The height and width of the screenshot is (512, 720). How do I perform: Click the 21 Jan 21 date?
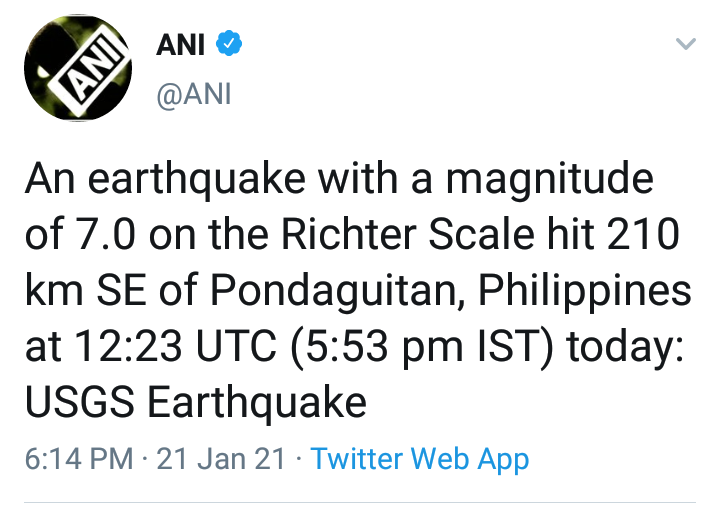pos(221,459)
